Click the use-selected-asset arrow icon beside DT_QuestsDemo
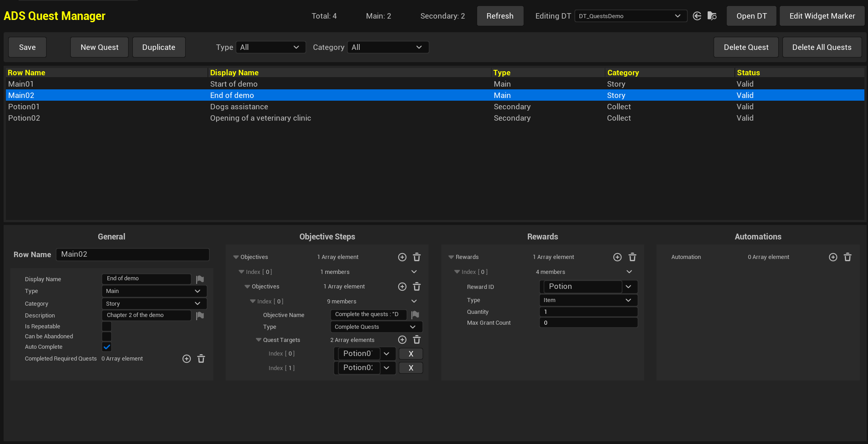The height and width of the screenshot is (444, 868). (x=697, y=16)
